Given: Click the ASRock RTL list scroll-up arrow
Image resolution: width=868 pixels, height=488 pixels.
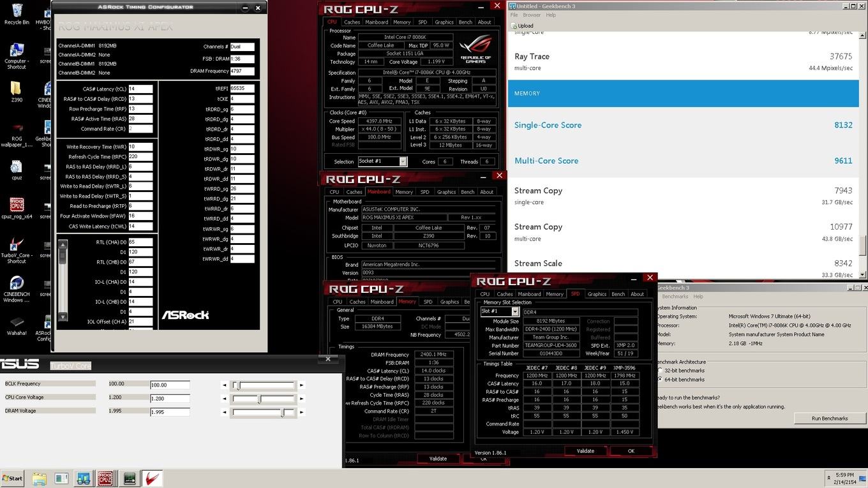Looking at the screenshot, I should pyautogui.click(x=62, y=243).
